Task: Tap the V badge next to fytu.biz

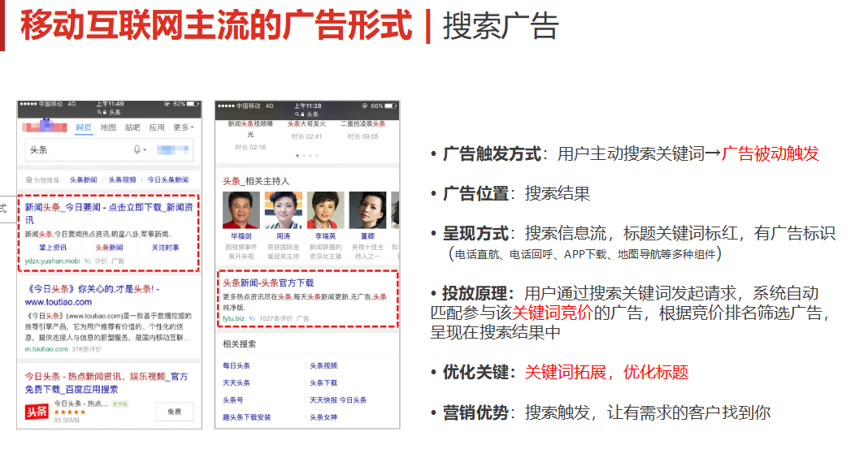Action: (252, 319)
